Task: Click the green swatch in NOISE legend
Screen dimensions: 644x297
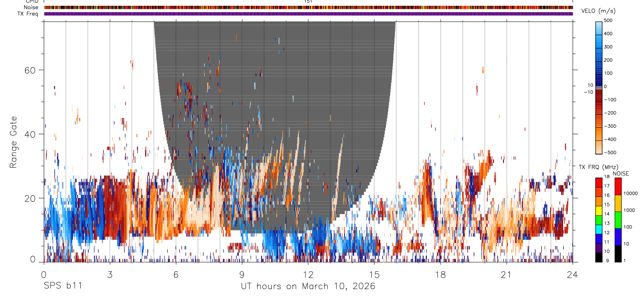Action: (617, 220)
